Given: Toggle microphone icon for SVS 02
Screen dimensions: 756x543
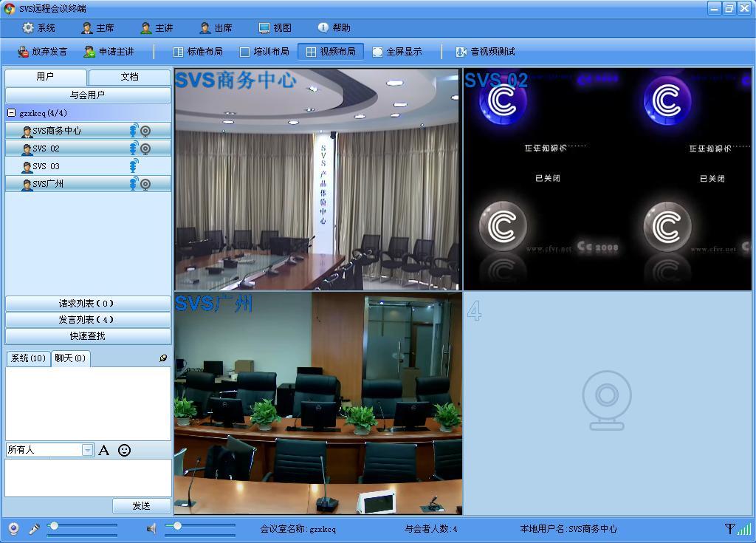Looking at the screenshot, I should click(x=134, y=148).
